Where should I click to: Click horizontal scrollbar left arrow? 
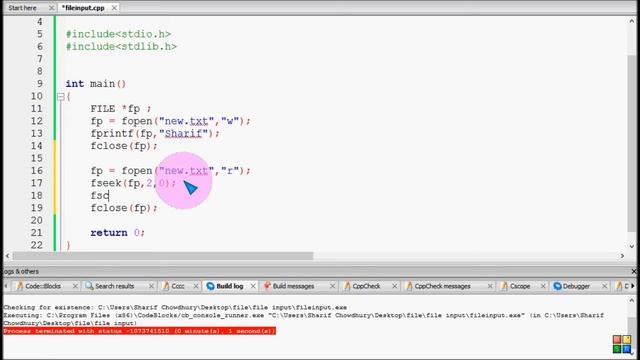(x=7, y=256)
